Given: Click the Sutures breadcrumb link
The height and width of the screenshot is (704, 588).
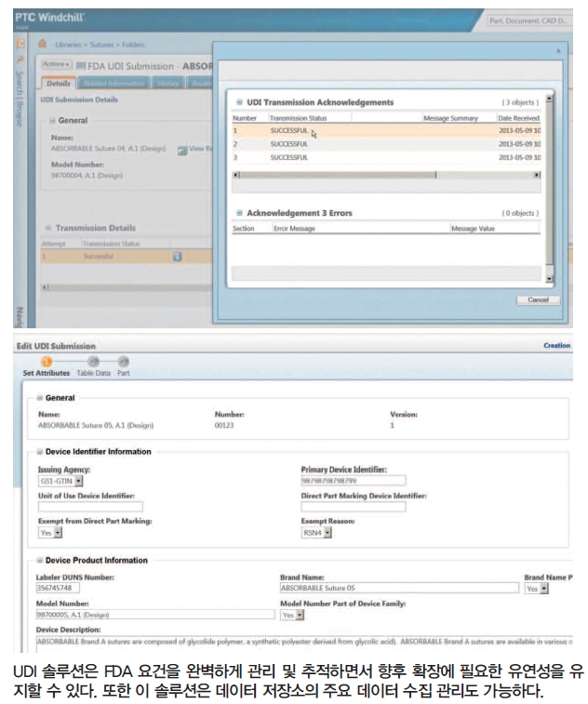Looking at the screenshot, I should 101,45.
